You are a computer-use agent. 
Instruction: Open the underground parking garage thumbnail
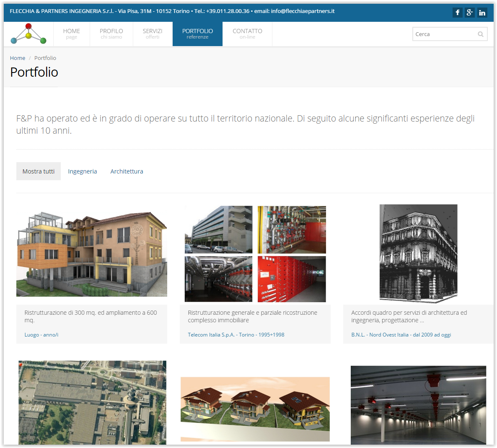[x=418, y=405]
